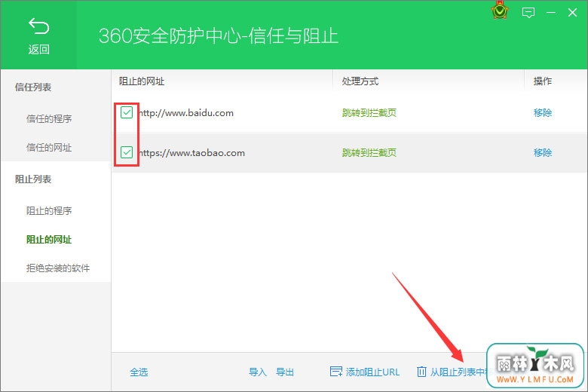Open 阻止的程序 in sidebar
This screenshot has width=588, height=392.
49,211
